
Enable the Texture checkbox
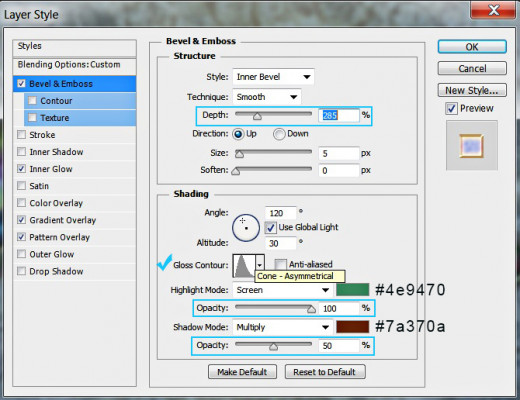tap(32, 117)
